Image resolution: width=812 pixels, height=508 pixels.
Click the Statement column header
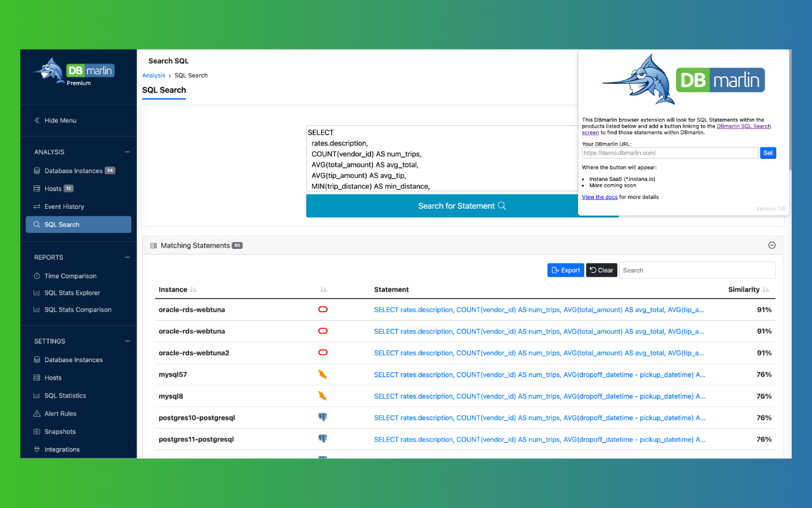[391, 290]
